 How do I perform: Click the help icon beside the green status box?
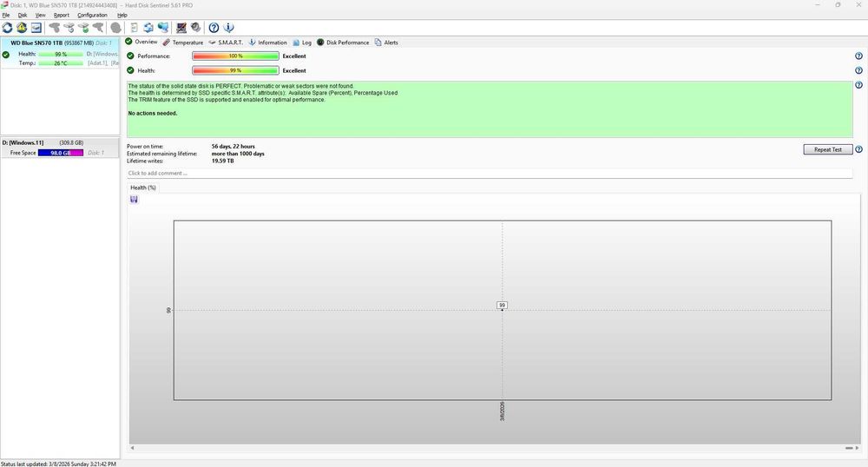point(858,85)
